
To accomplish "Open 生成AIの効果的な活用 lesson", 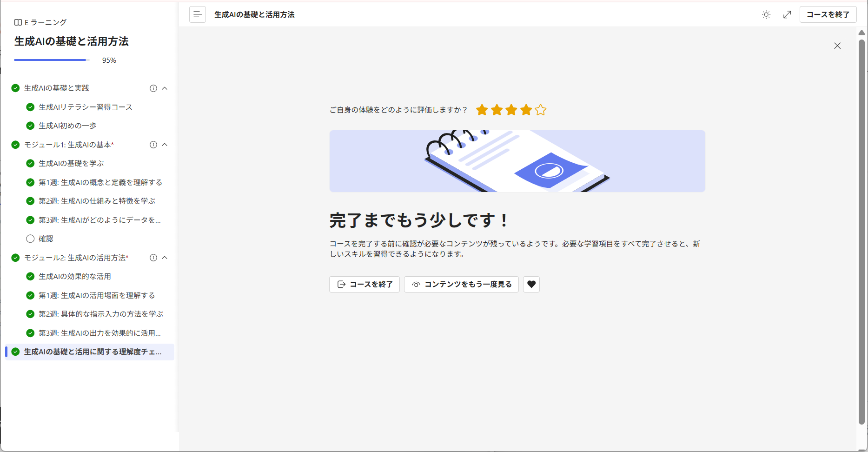I will pyautogui.click(x=75, y=276).
